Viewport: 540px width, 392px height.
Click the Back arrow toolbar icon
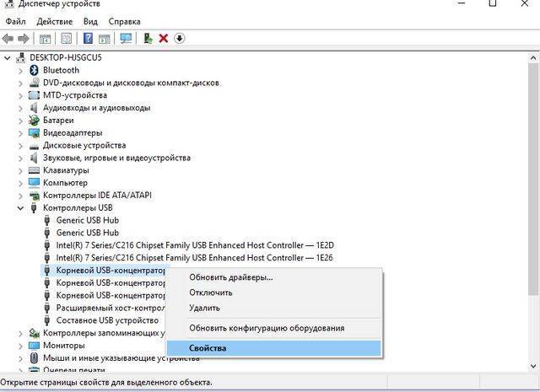point(8,38)
